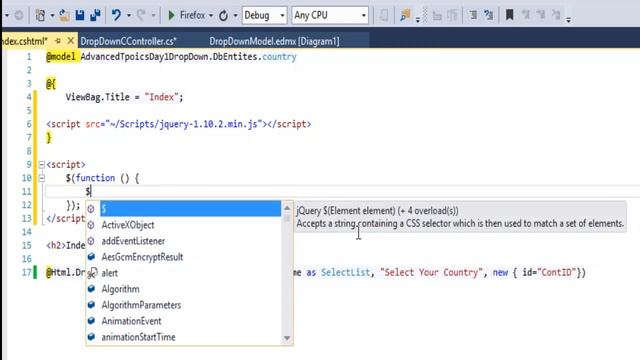This screenshot has width=640, height=360.
Task: Select AnimationEvent in IntelliSense list
Action: (x=183, y=321)
